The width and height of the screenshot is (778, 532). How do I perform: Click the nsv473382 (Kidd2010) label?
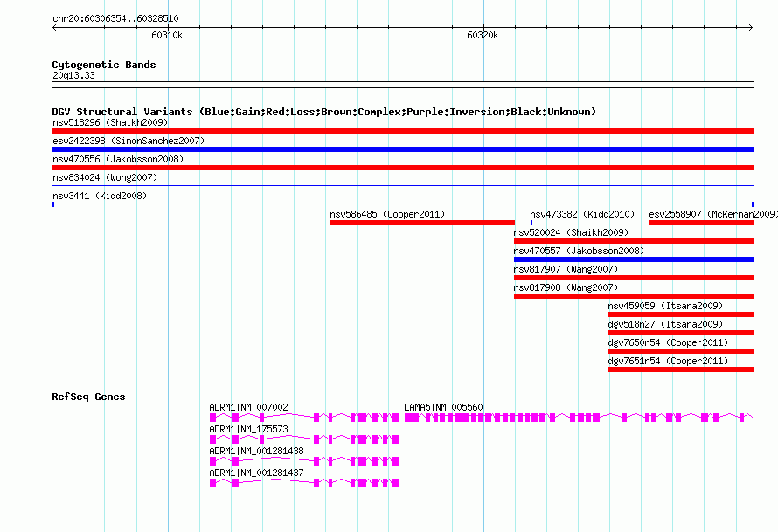[582, 214]
